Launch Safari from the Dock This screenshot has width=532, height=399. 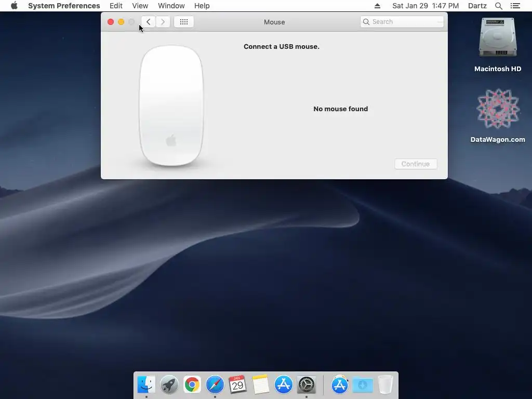215,384
